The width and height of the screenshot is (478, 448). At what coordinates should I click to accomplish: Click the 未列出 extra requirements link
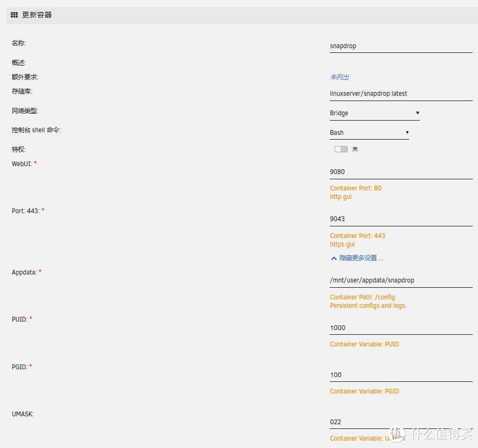[339, 77]
